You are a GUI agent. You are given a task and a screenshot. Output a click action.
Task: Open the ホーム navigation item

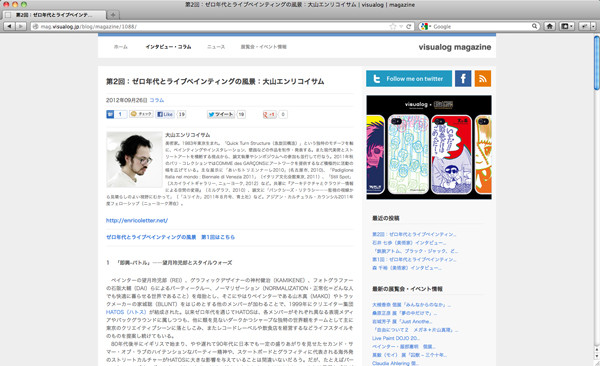pos(121,47)
